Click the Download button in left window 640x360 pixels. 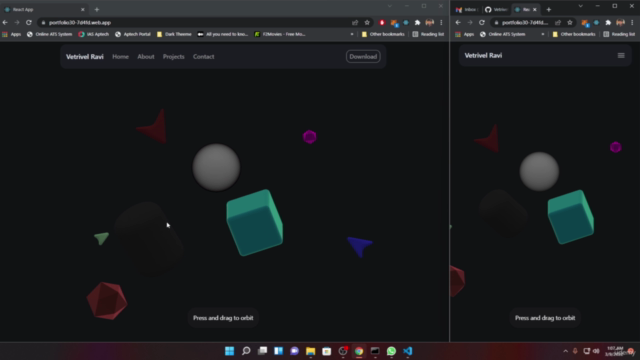[363, 56]
